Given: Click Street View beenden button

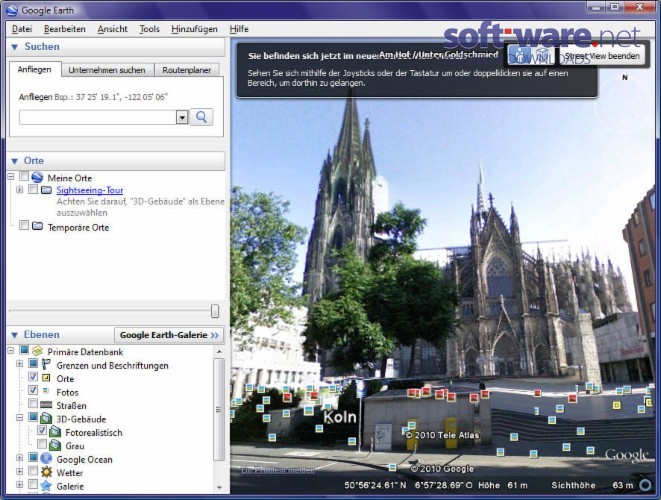Looking at the screenshot, I should coord(602,56).
